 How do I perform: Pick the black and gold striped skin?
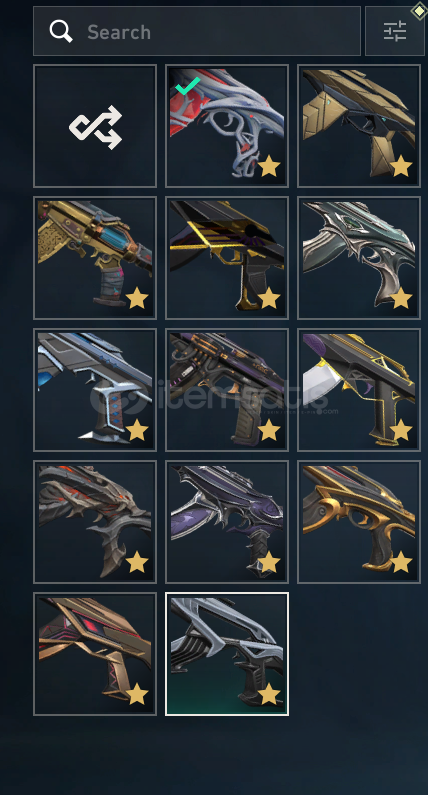point(227,258)
